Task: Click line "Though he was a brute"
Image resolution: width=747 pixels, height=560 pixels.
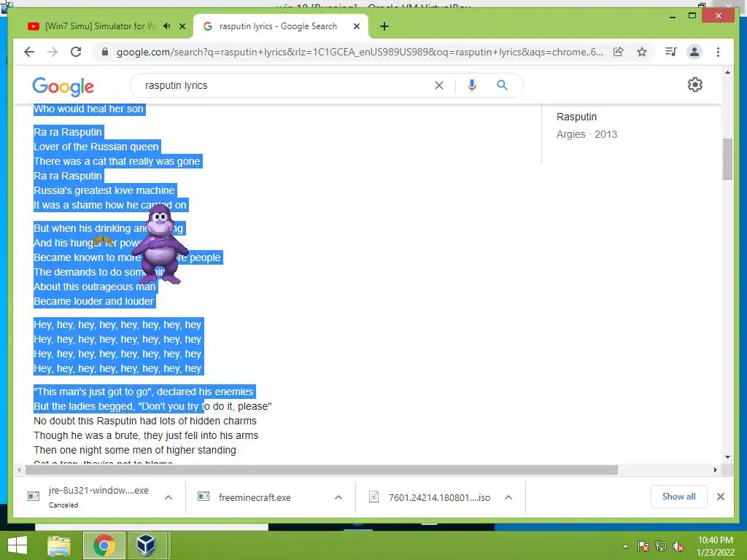Action: tap(146, 436)
